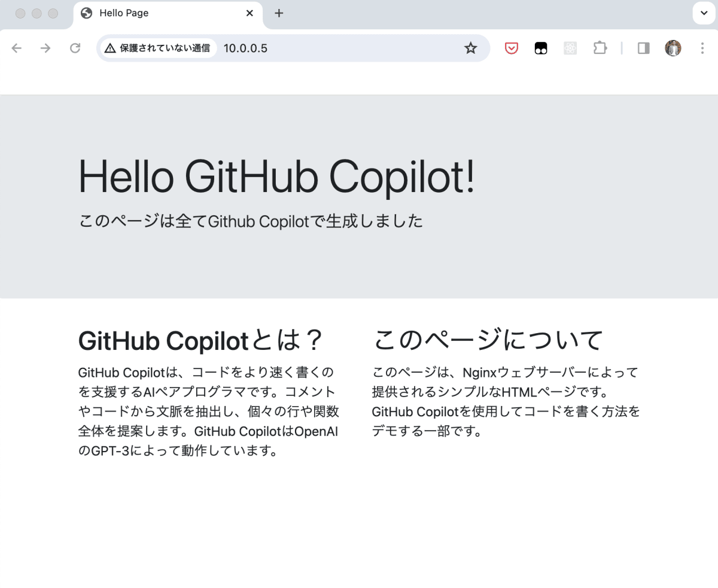Screen dimensions: 718x588
Task: Select the Hello Page tab
Action: coord(168,13)
